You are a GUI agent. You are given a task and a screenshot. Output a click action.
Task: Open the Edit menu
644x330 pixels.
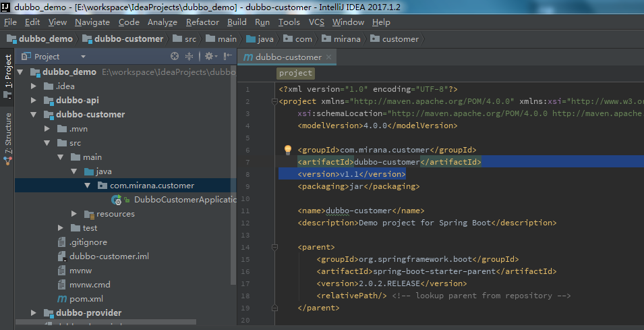coord(32,22)
